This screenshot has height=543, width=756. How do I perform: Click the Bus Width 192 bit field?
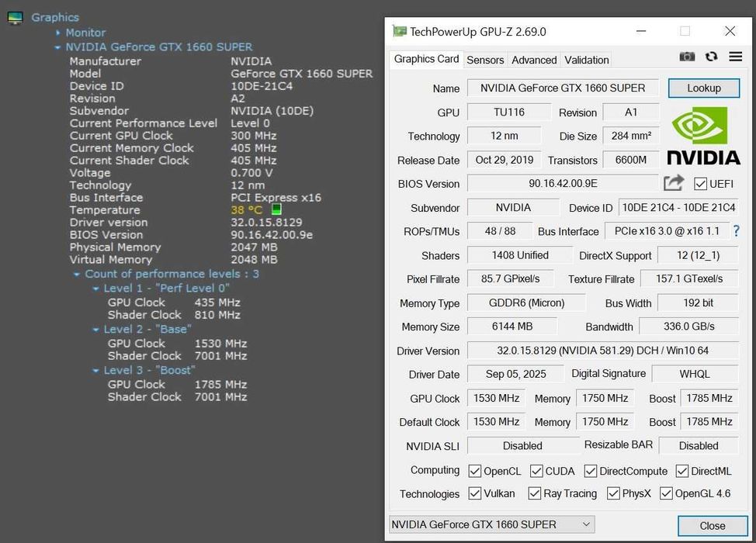point(698,303)
